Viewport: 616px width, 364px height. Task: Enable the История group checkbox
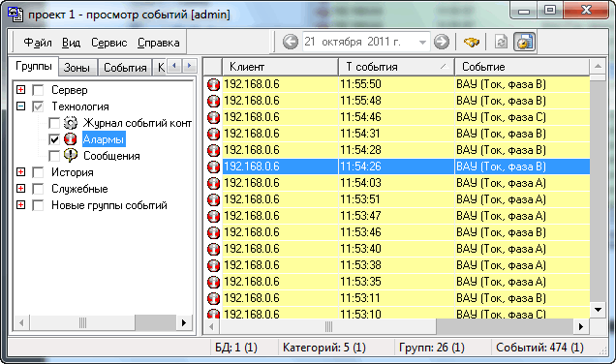coord(38,172)
